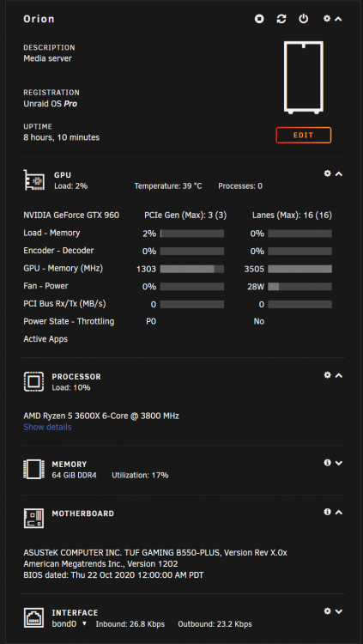
Task: Click the stop array icon in Orion header
Action: point(259,19)
